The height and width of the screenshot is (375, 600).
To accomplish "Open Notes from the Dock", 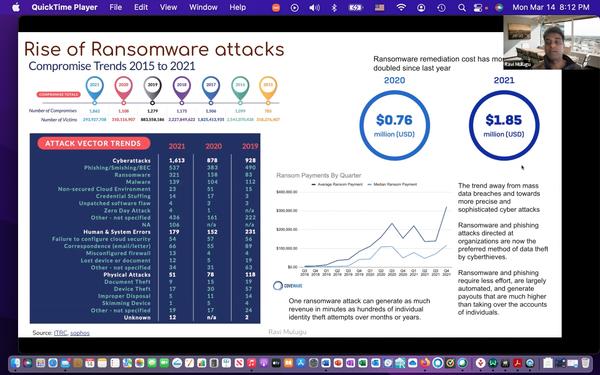I will tap(102, 363).
